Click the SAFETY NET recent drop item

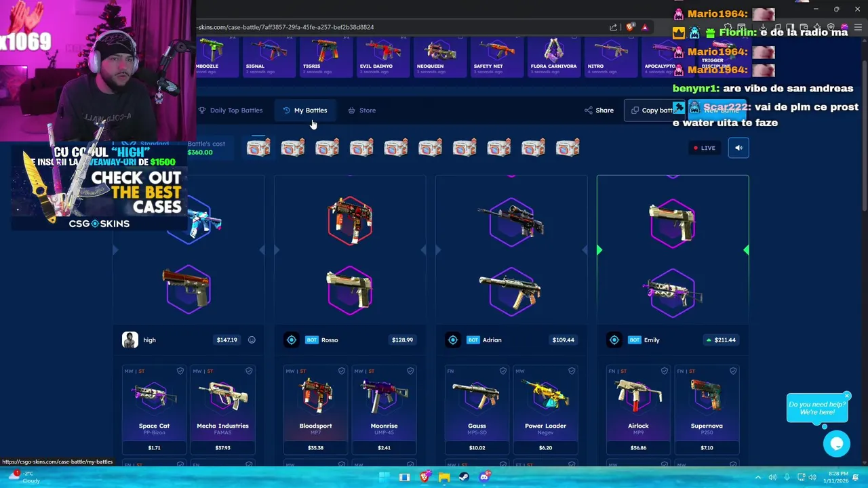coord(496,56)
